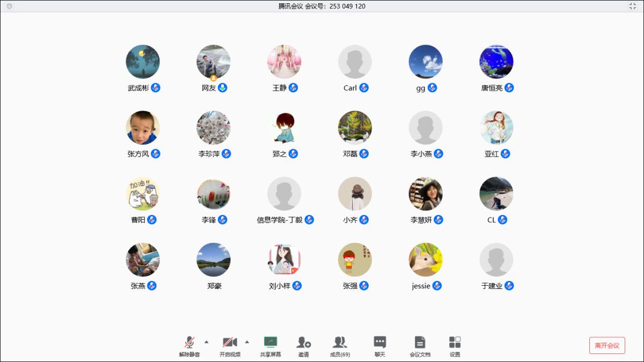Screen dimensions: 644x362
Task: Click jessie's rabbit avatar
Action: (426, 260)
